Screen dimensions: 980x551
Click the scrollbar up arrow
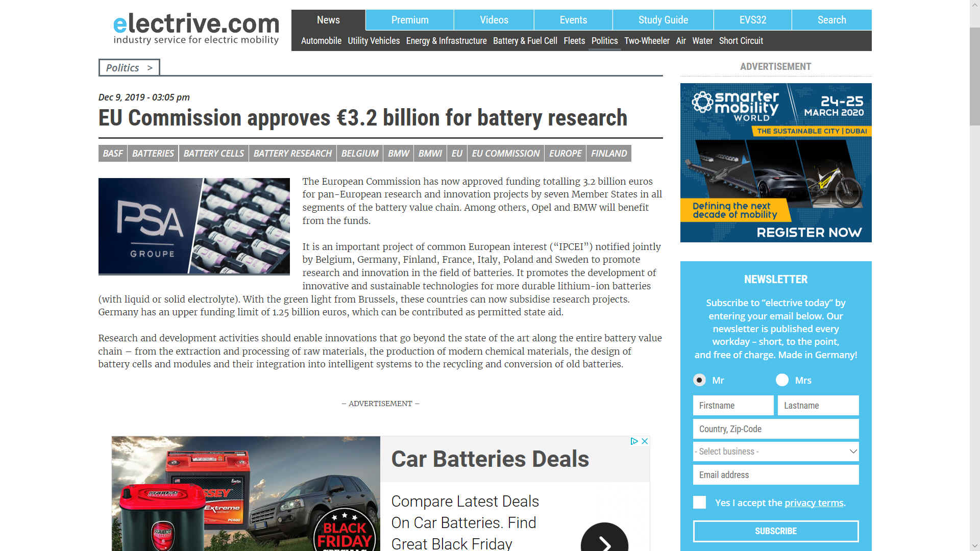[974, 5]
